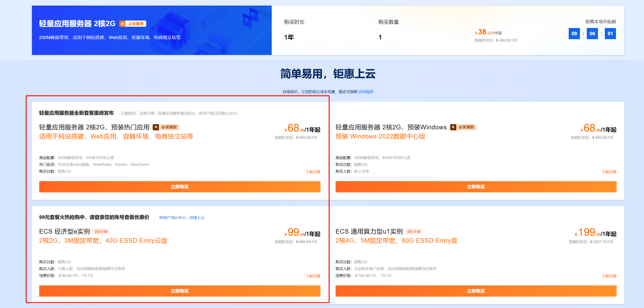
Task: Click 了解优惠 on the ECS 经济型e实例 card
Action: 313,276
